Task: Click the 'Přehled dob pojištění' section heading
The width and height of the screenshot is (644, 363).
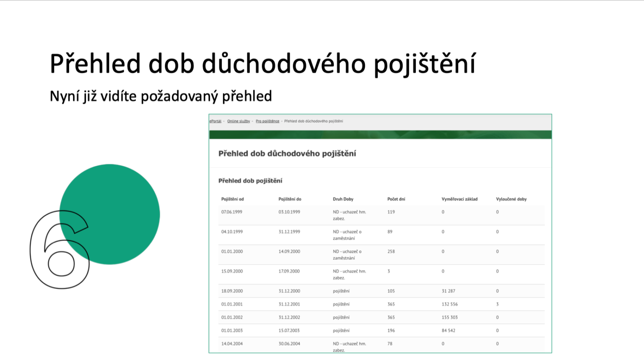Action: [250, 181]
